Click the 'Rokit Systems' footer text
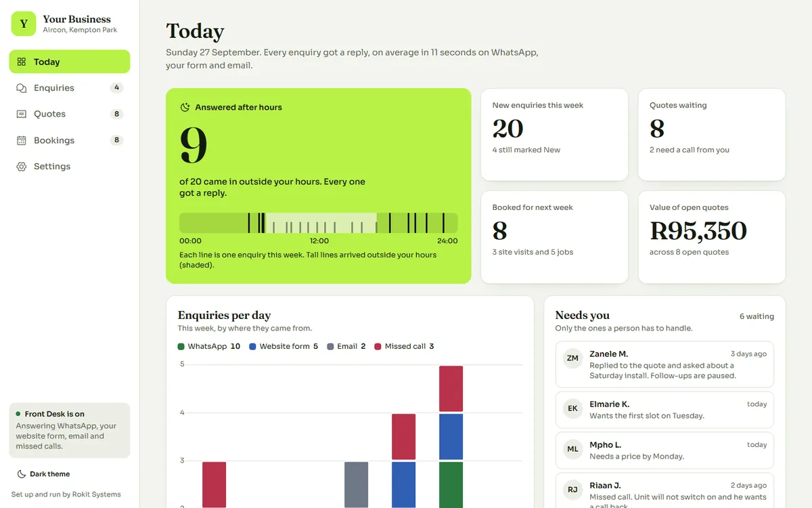The image size is (812, 508). click(97, 494)
